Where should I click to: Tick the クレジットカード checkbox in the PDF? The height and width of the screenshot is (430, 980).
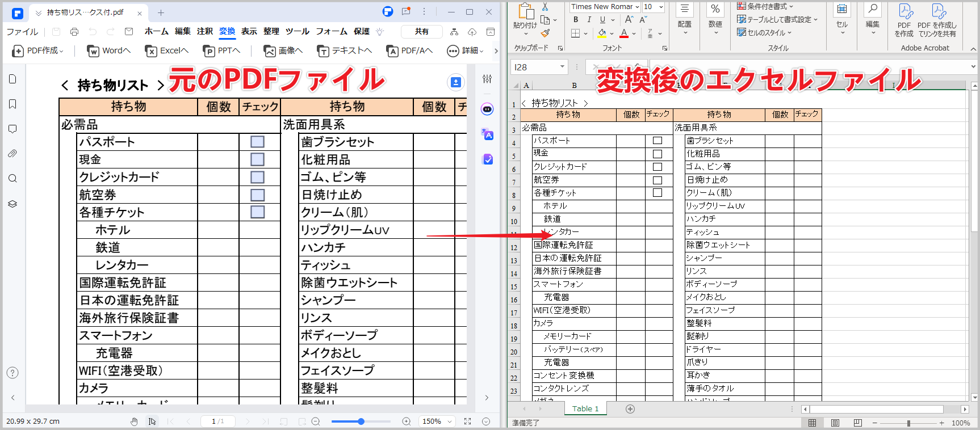click(257, 177)
